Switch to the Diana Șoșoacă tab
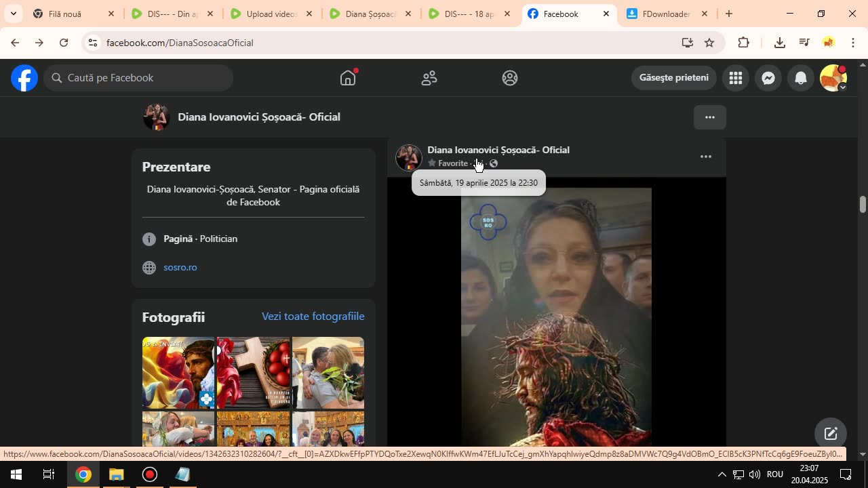Image resolution: width=868 pixels, height=488 pixels. click(372, 14)
